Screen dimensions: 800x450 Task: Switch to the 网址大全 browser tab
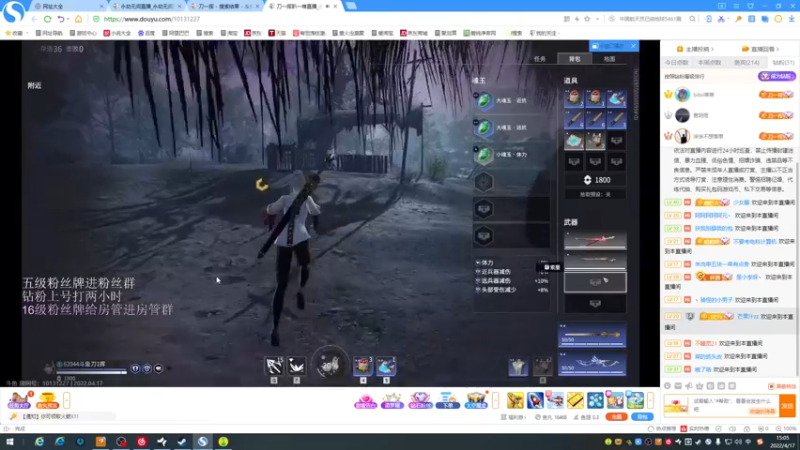point(68,6)
